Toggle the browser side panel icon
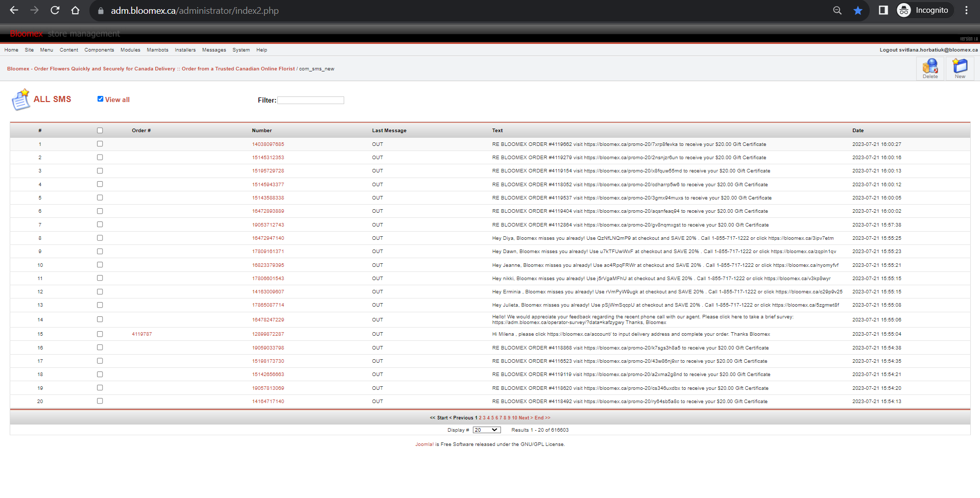 (883, 10)
